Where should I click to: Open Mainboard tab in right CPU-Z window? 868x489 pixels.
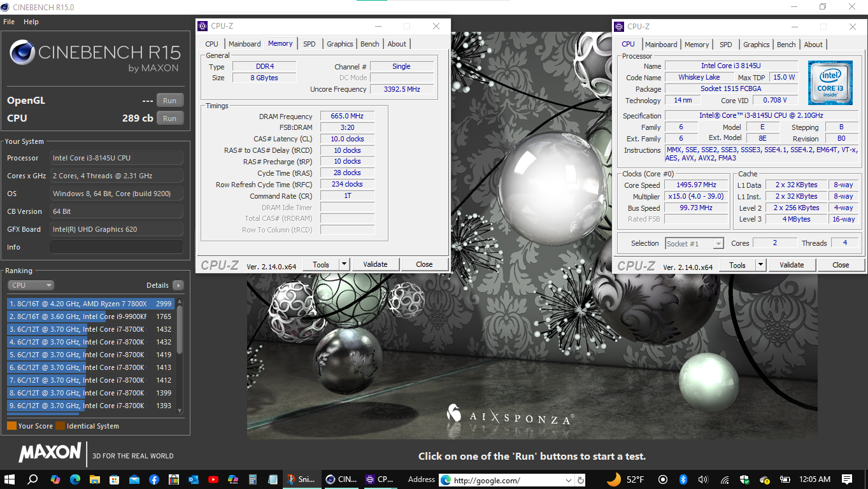661,45
